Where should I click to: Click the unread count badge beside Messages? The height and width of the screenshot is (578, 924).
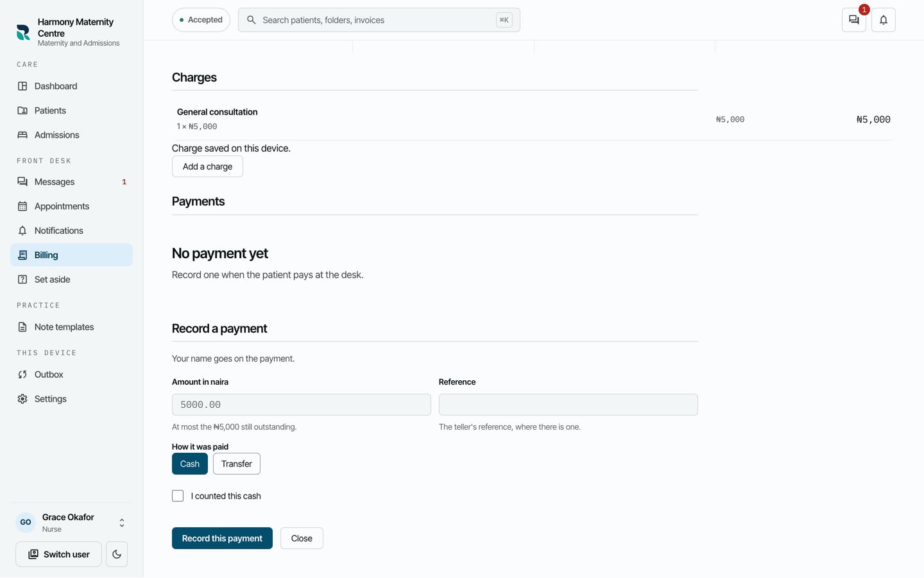coord(124,182)
